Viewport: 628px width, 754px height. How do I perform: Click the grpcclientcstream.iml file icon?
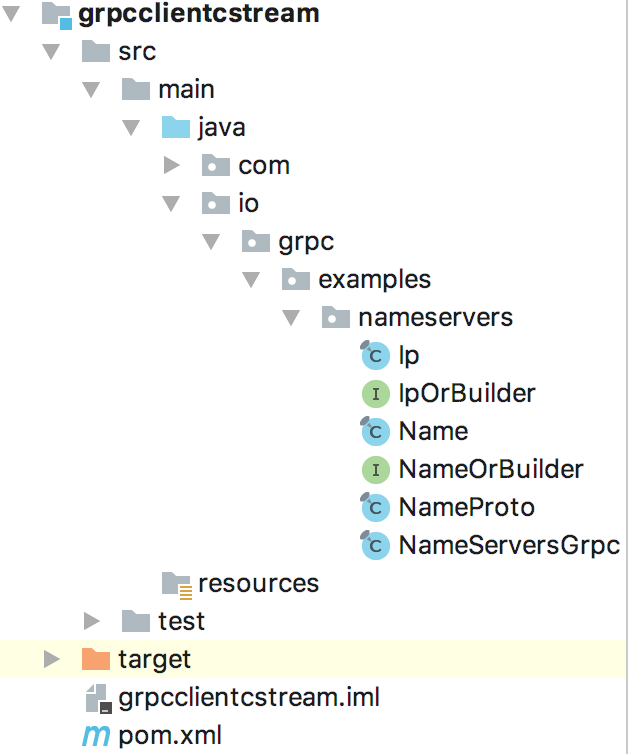click(95, 697)
